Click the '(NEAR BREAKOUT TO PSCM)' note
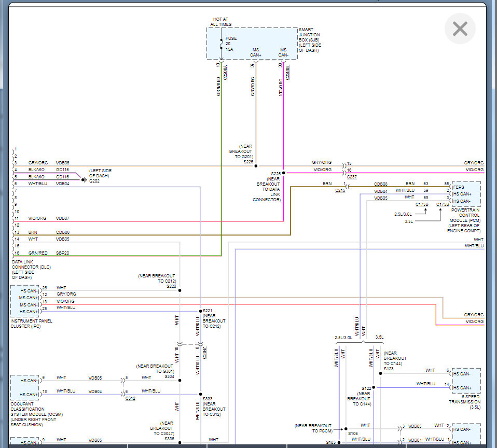Image resolution: width=497 pixels, height=448 pixels. pyautogui.click(x=313, y=428)
